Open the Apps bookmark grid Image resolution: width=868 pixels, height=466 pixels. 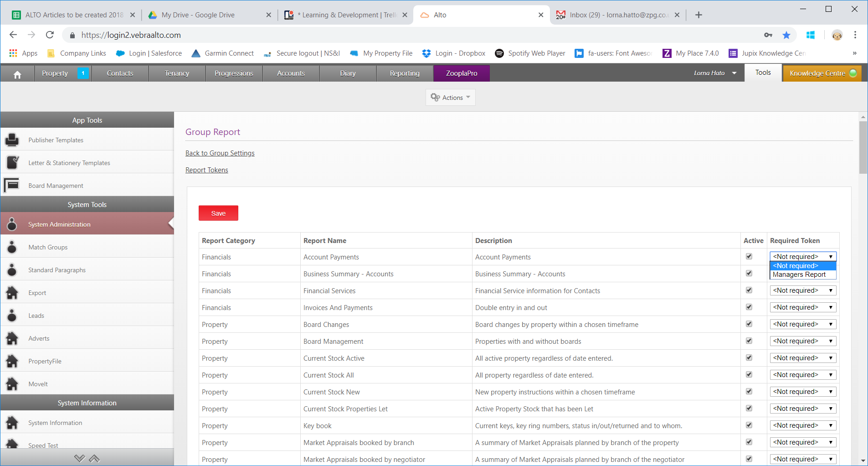[23, 53]
